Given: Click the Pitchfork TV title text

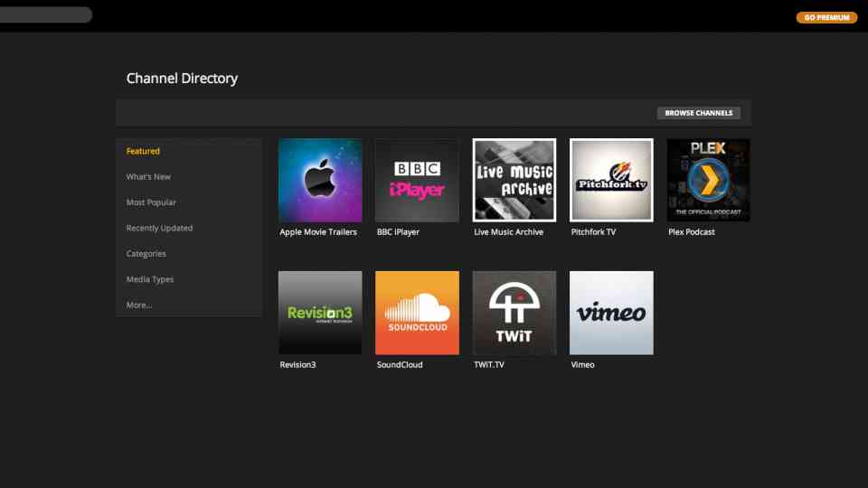Looking at the screenshot, I should click(x=593, y=232).
